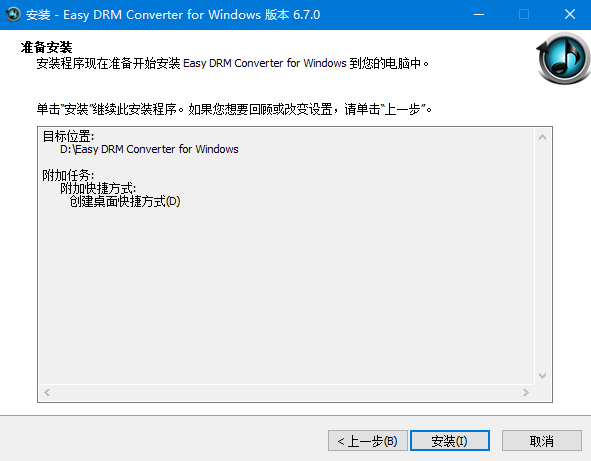Go back with the 上一步(B) button
The width and height of the screenshot is (591, 461).
[367, 440]
